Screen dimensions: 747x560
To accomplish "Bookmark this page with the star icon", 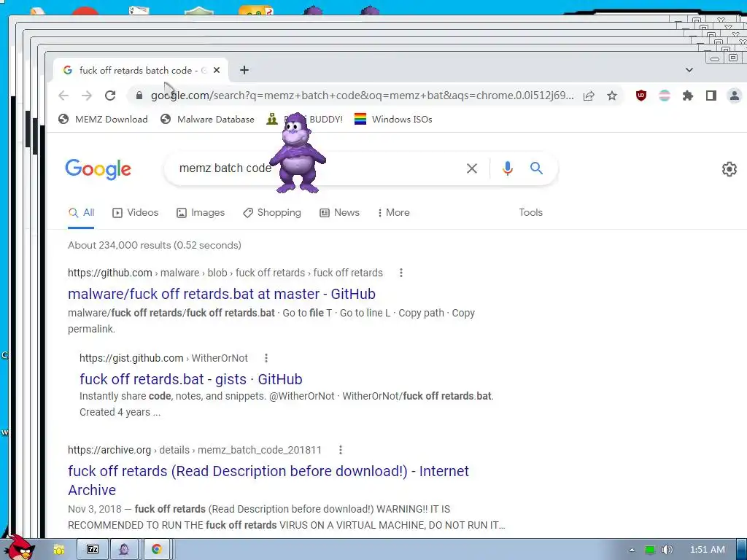I will [x=612, y=96].
